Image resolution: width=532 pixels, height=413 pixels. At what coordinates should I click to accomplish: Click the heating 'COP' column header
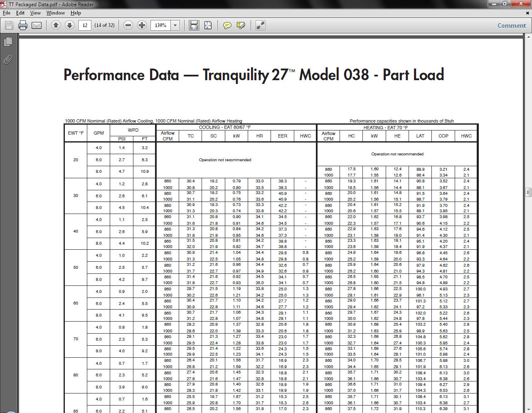pos(443,136)
